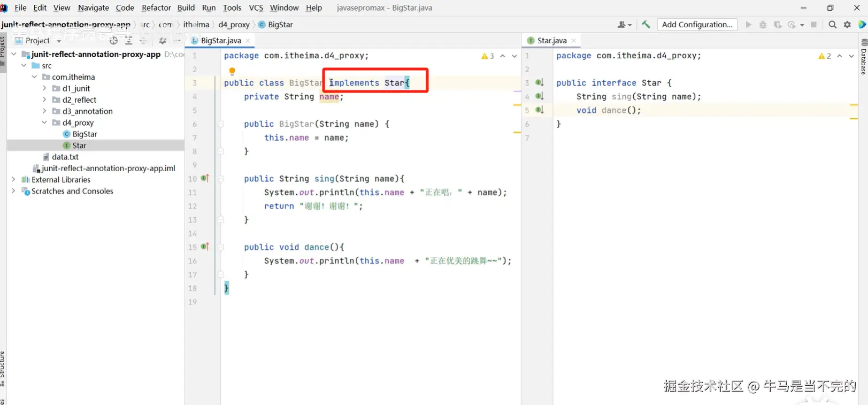The height and width of the screenshot is (405, 868).
Task: Click the Run green arrow icon
Action: pos(748,25)
